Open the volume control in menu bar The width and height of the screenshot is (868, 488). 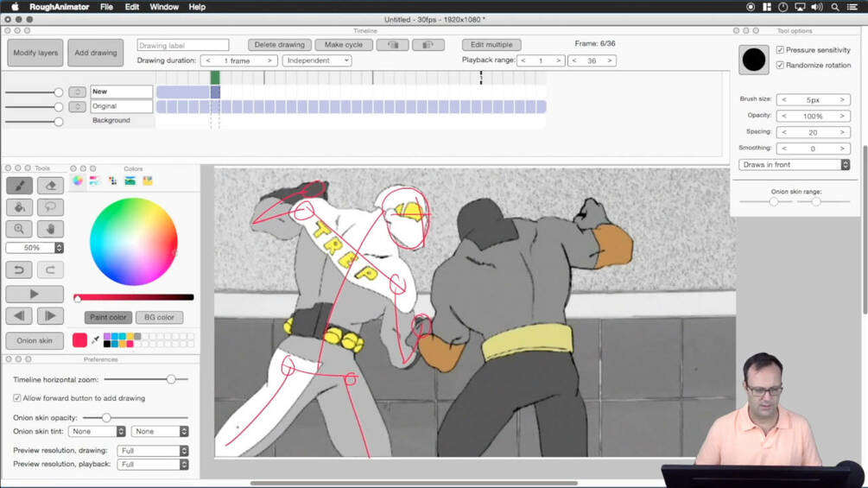[816, 7]
